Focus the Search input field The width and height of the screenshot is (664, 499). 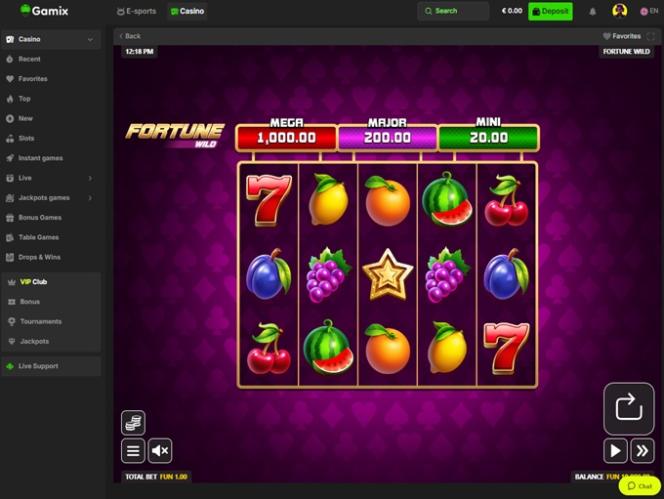click(x=453, y=11)
